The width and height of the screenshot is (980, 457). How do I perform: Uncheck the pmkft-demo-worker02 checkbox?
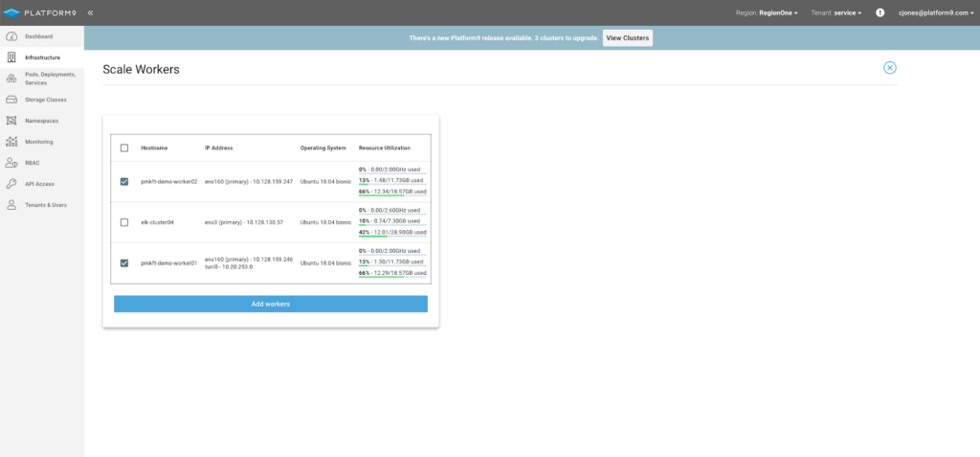124,181
